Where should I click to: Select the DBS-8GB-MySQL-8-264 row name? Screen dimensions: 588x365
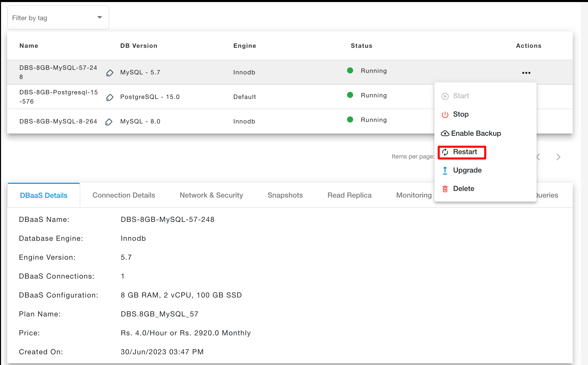click(x=58, y=121)
